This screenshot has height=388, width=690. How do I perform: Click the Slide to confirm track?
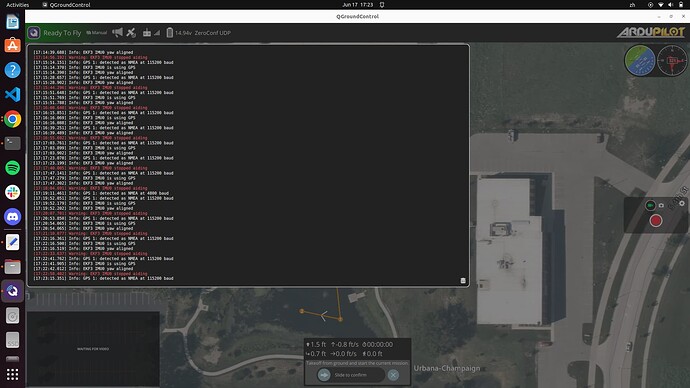click(x=351, y=375)
